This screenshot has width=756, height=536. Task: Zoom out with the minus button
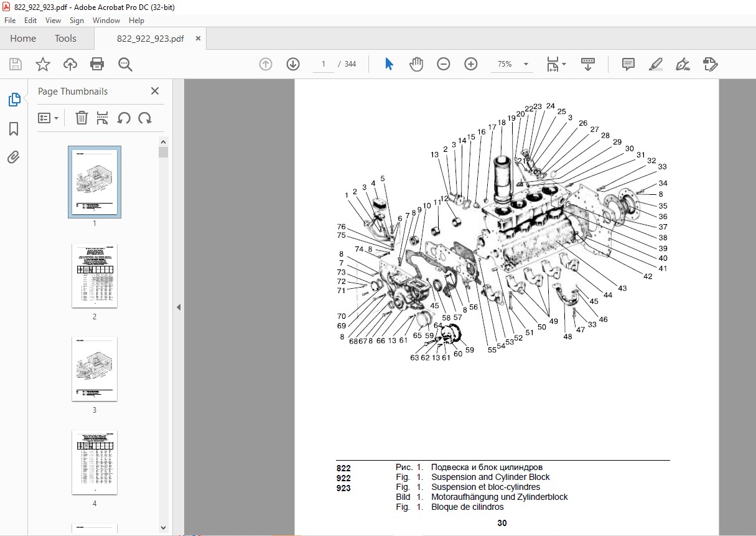click(444, 64)
